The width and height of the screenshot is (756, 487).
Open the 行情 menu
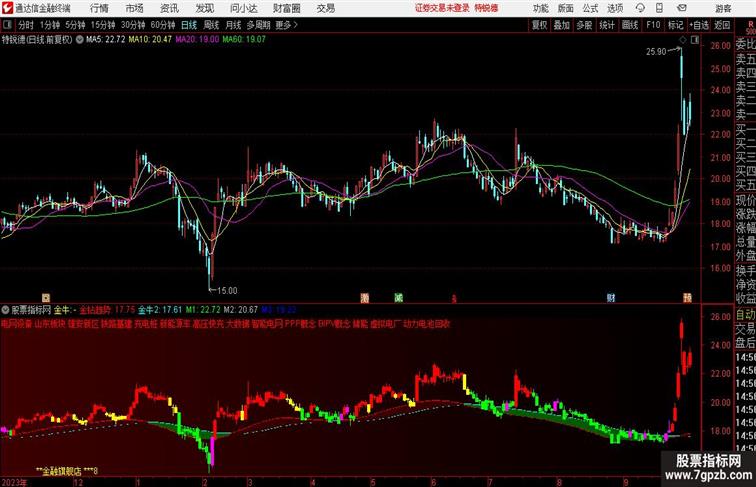point(99,8)
